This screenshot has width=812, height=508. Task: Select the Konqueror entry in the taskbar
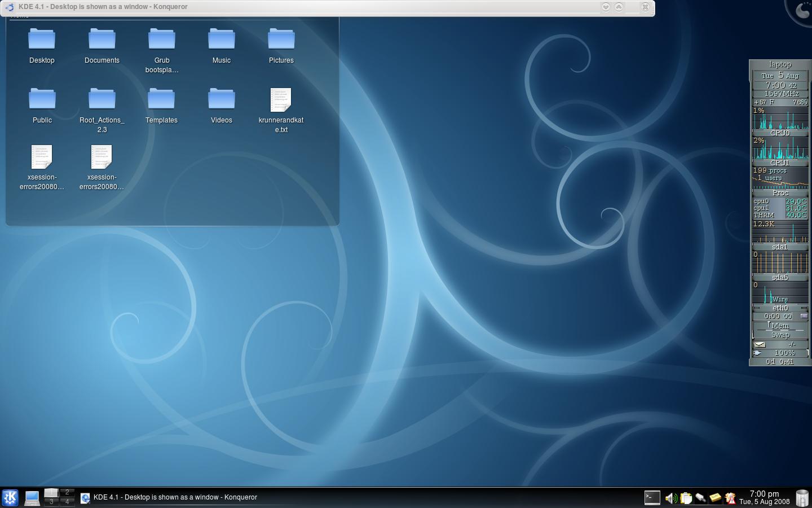(169, 497)
